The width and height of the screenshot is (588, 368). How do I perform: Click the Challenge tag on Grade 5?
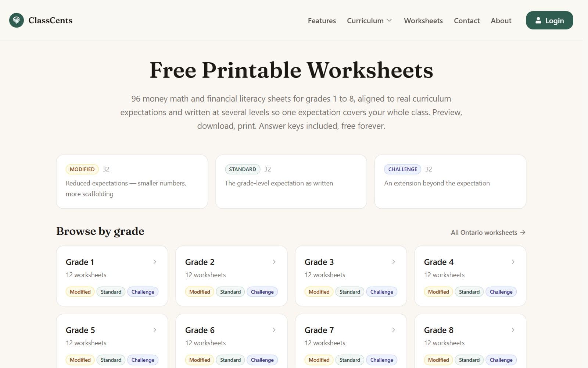pyautogui.click(x=143, y=360)
